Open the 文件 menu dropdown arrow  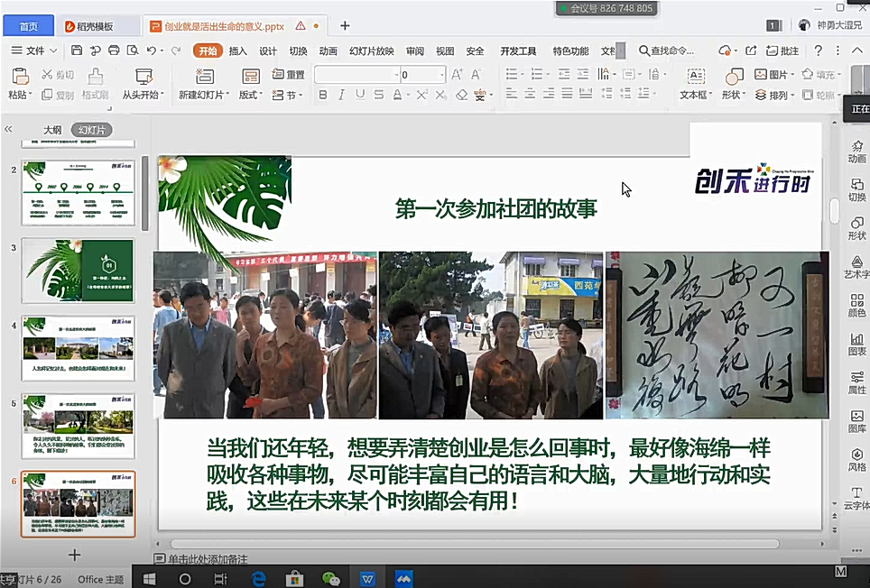[x=53, y=51]
